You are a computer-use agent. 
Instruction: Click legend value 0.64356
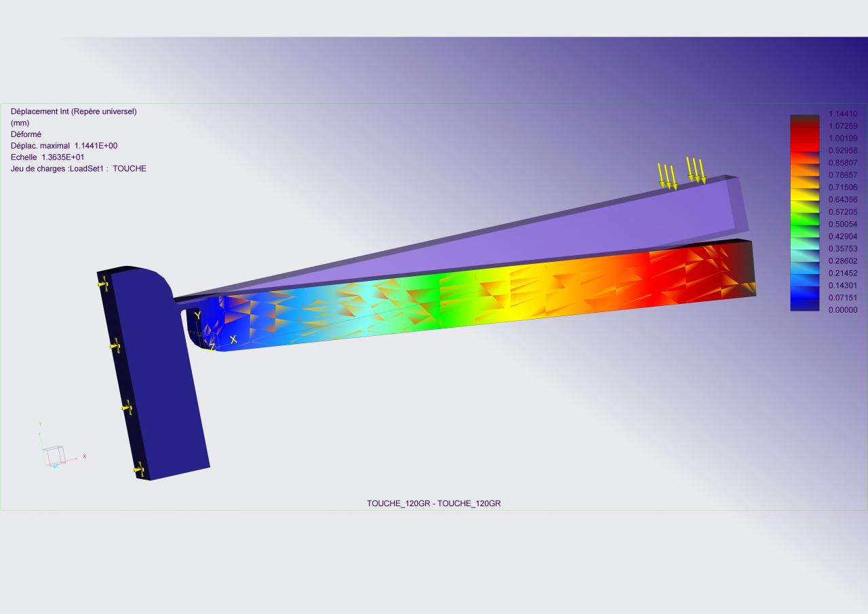tap(843, 199)
